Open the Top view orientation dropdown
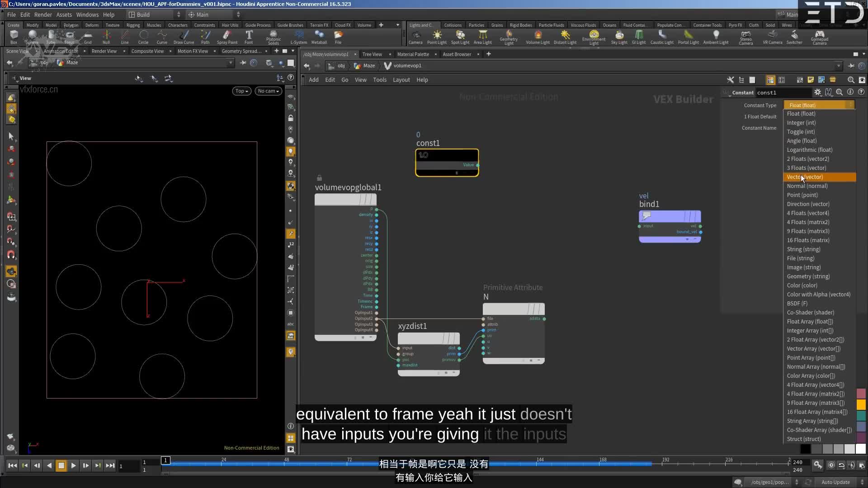868x488 pixels. pyautogui.click(x=241, y=91)
